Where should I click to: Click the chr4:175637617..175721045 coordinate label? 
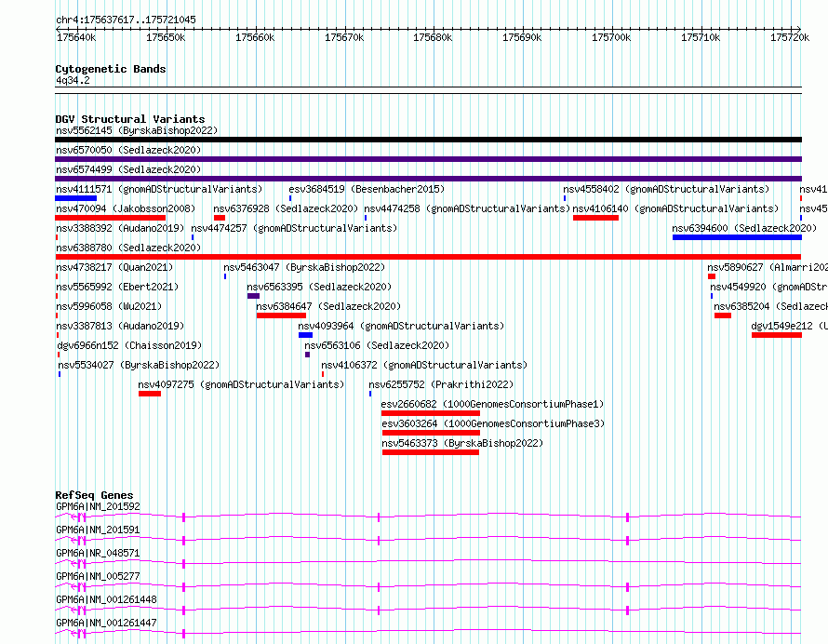(126, 20)
